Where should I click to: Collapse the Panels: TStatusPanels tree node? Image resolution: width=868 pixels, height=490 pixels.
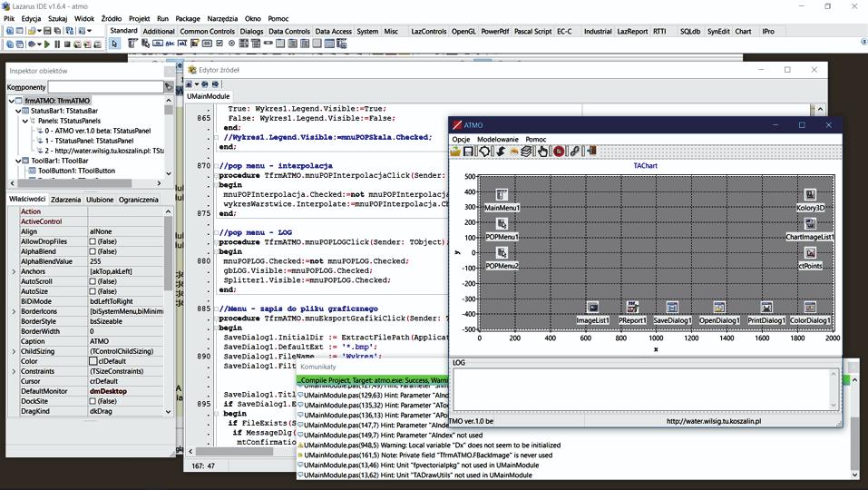tap(25, 121)
